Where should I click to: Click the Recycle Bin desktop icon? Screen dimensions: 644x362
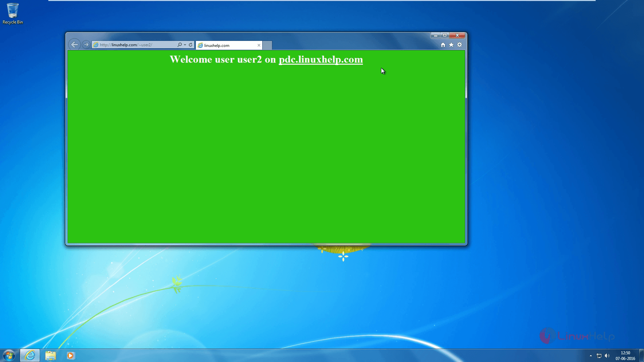click(x=12, y=13)
